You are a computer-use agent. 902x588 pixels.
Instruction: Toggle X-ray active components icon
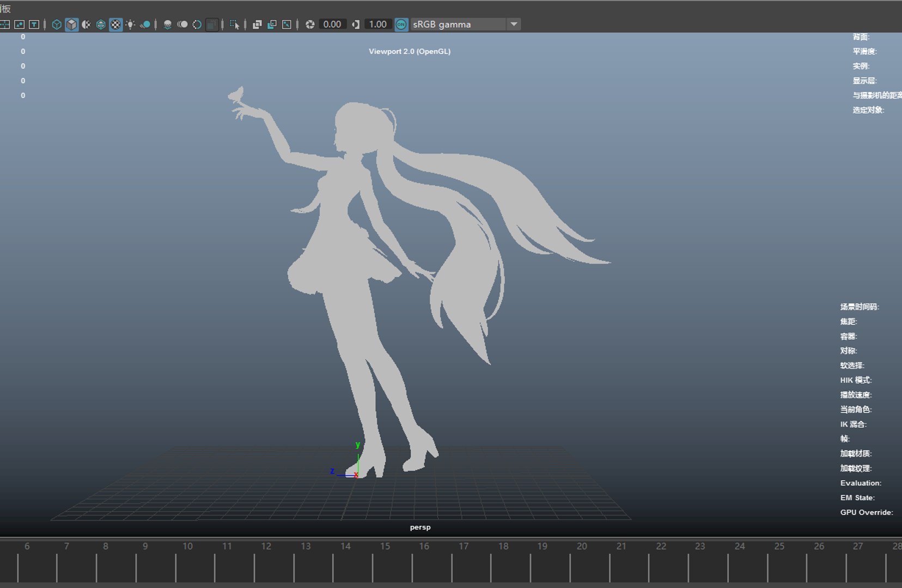tap(272, 24)
